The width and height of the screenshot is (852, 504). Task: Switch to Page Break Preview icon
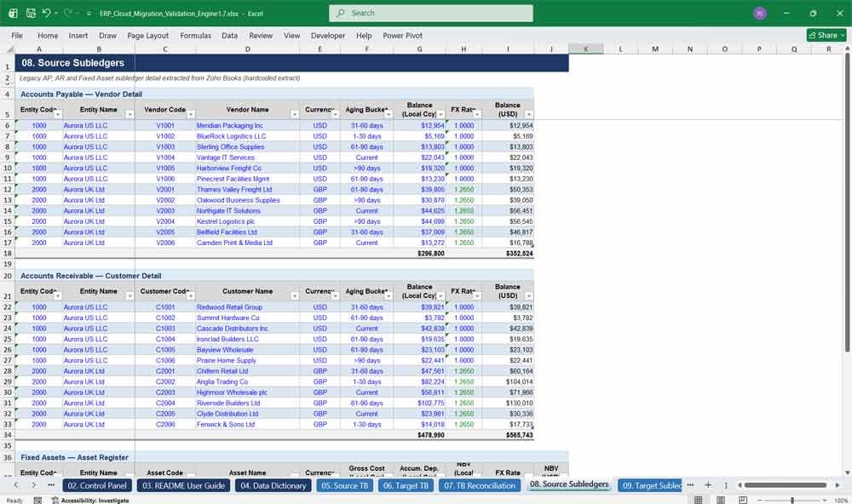742,501
